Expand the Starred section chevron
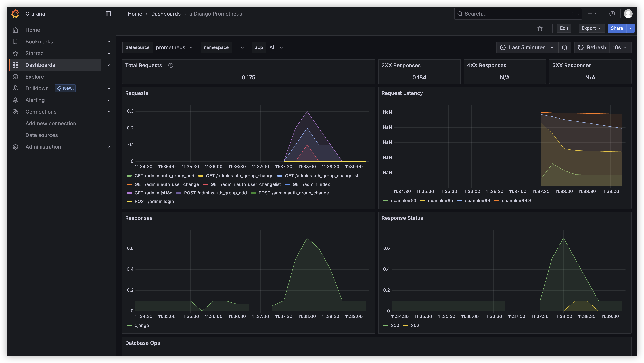The image size is (644, 363). coord(109,53)
